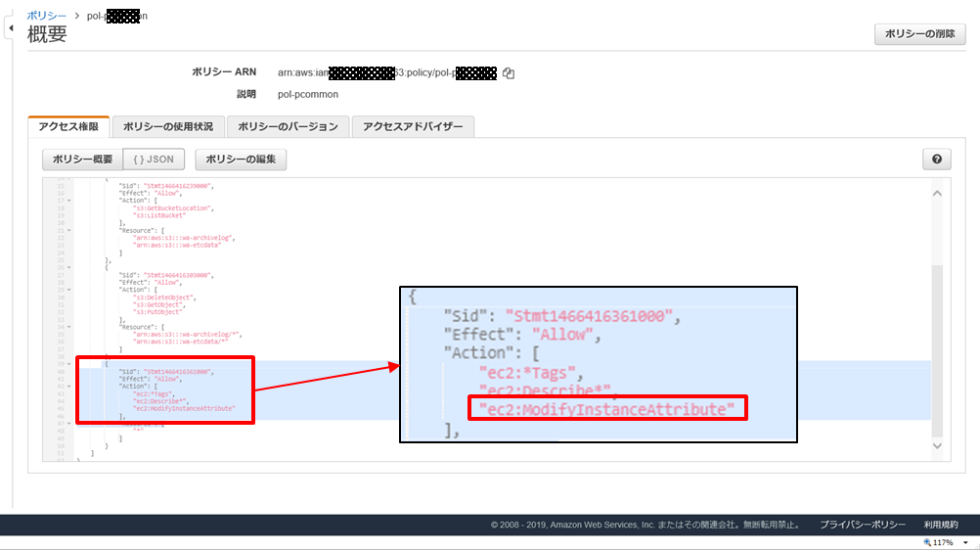Fold the Action array at line 17
The width and height of the screenshot is (980, 550).
pyautogui.click(x=69, y=201)
